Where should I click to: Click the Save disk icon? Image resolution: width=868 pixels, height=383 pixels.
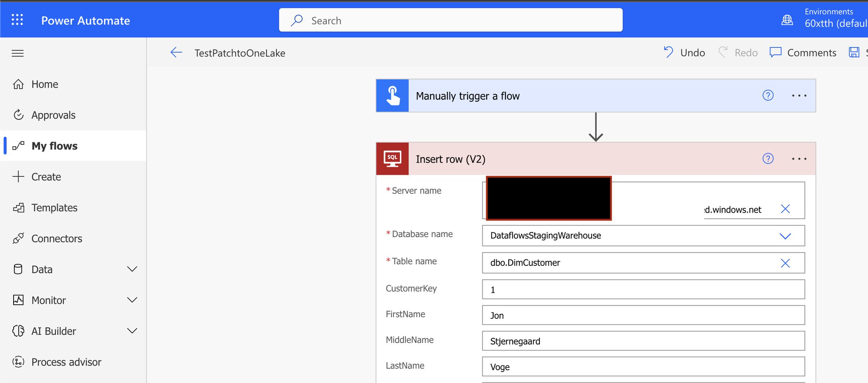[x=854, y=53]
